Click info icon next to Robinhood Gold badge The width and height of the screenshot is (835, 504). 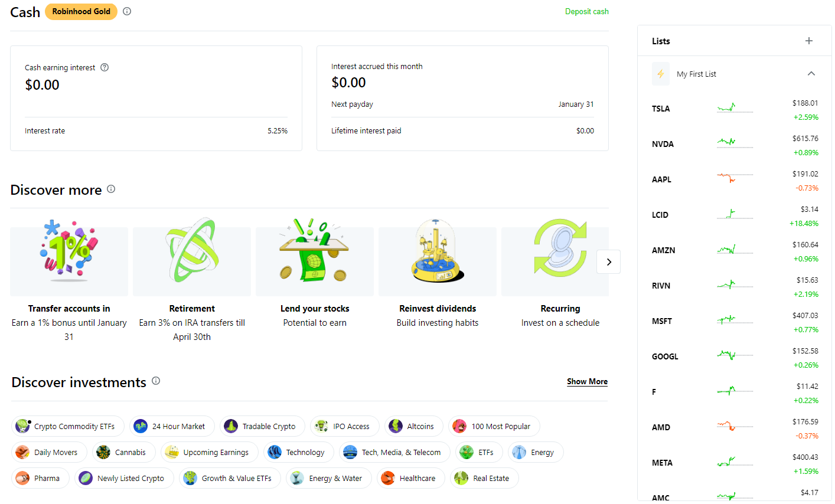[127, 11]
